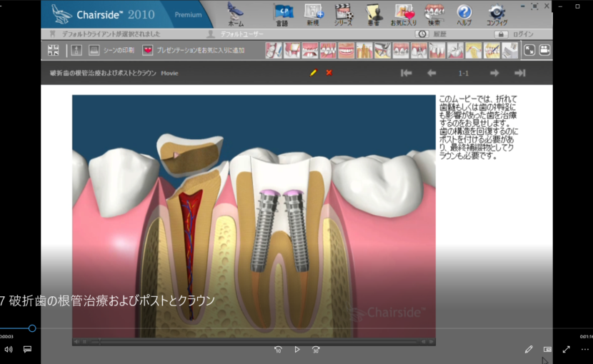The height and width of the screenshot is (364, 593).
Task: Click the dental animation movie frame
Action: coord(254,216)
